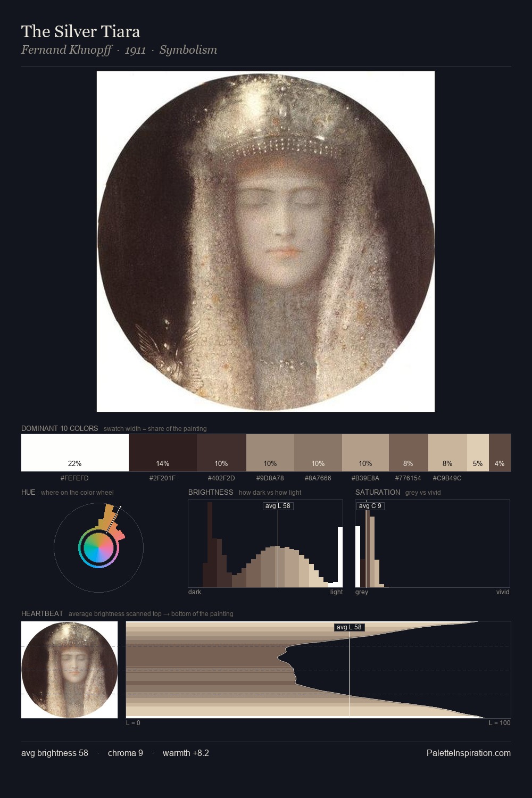Click the hex code #2F201F

click(162, 478)
